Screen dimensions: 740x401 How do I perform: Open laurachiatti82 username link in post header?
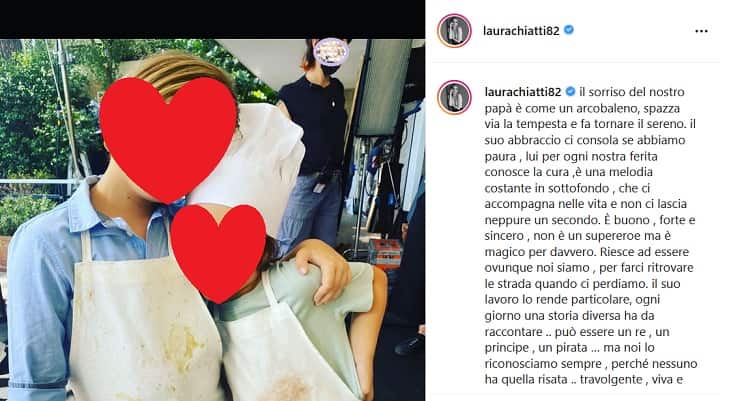[x=521, y=31]
